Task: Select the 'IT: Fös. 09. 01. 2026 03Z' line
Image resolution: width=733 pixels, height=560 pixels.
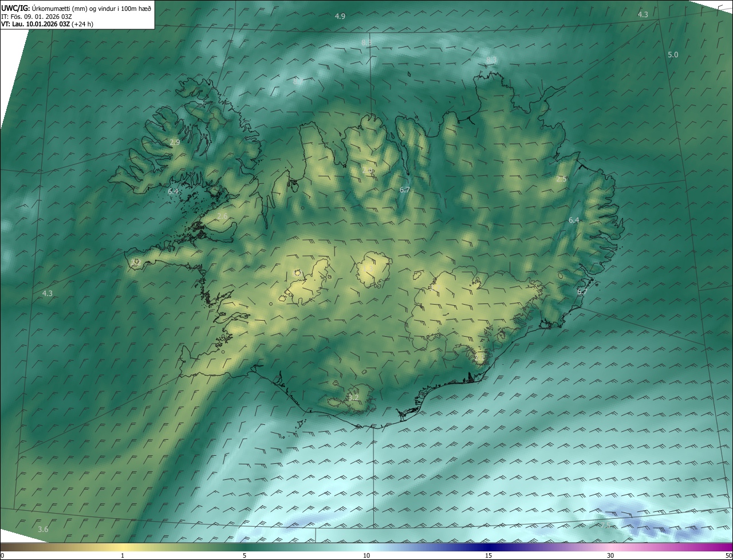Action: (x=37, y=16)
